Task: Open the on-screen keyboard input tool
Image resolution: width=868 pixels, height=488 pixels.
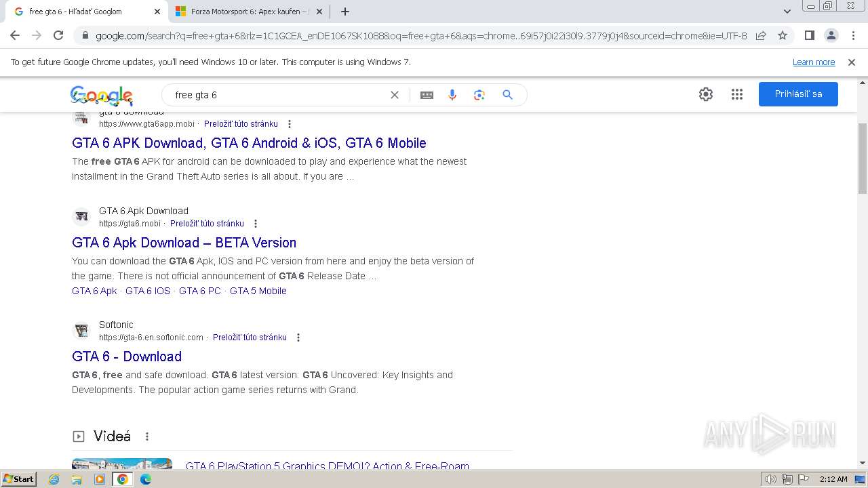Action: (427, 95)
